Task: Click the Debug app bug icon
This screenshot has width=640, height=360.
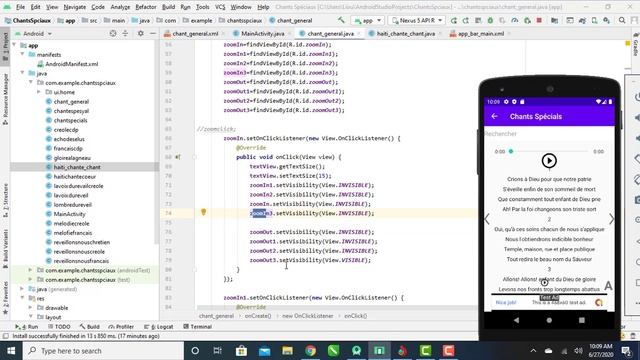Action: (x=490, y=20)
